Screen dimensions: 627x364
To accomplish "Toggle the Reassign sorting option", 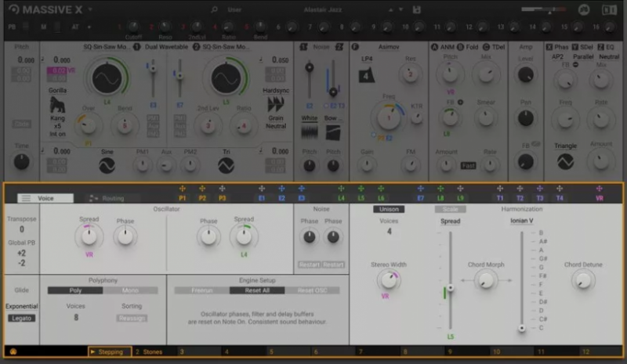I will 132,318.
